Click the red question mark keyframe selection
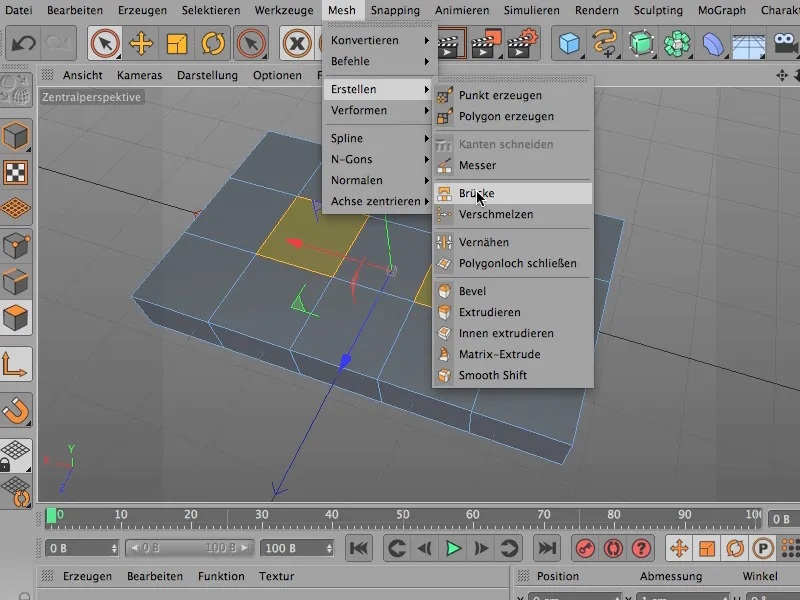 641,548
